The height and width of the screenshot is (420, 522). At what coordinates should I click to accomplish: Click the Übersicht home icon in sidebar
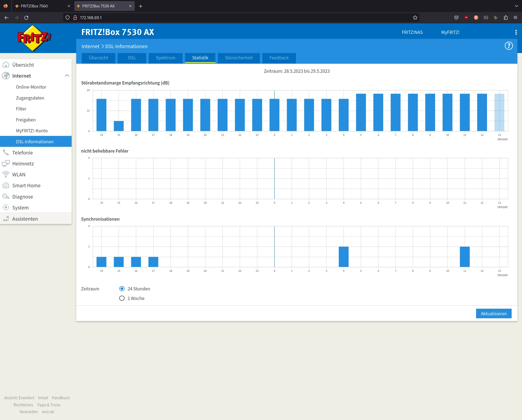6,65
